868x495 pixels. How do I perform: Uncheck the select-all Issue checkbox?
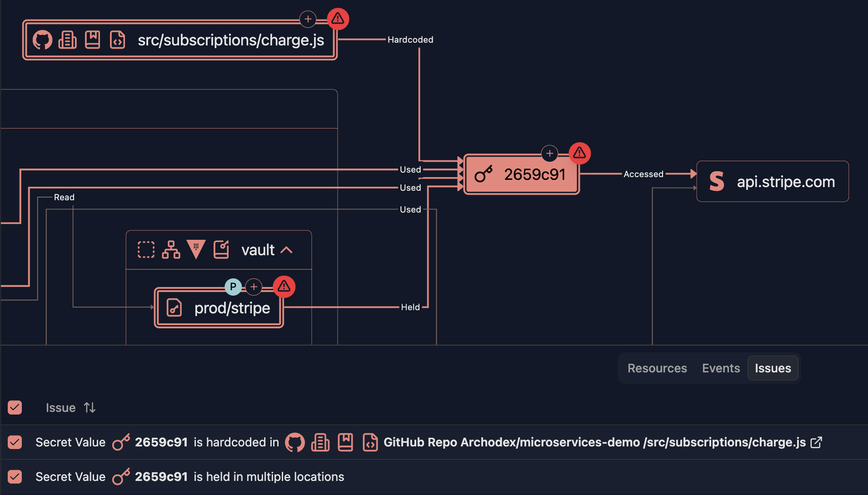(15, 408)
